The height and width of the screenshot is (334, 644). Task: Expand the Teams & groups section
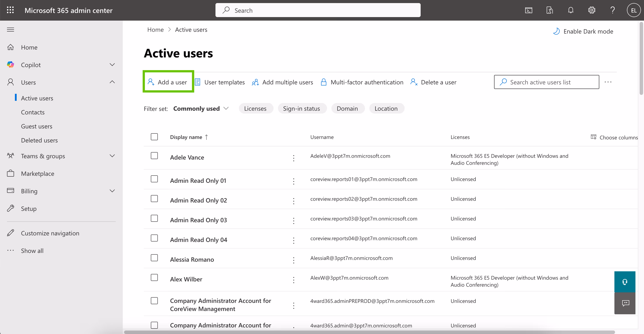point(112,156)
